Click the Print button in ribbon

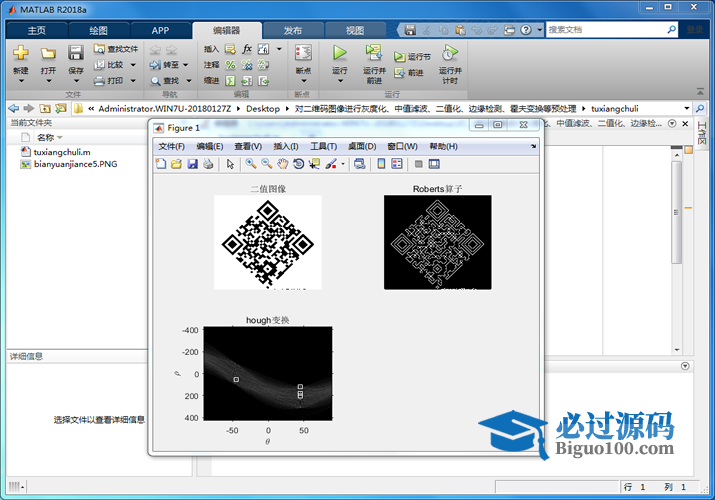109,81
